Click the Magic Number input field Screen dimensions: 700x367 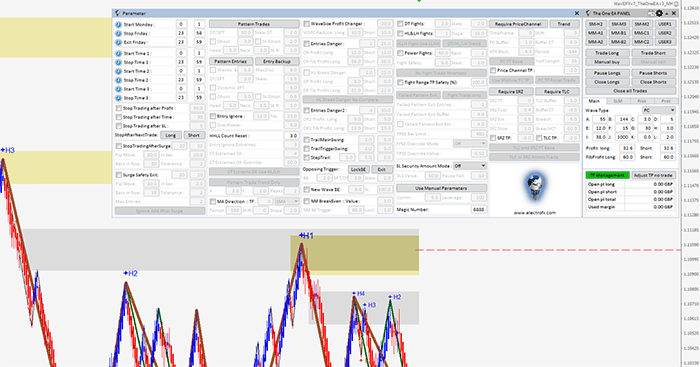pos(478,209)
